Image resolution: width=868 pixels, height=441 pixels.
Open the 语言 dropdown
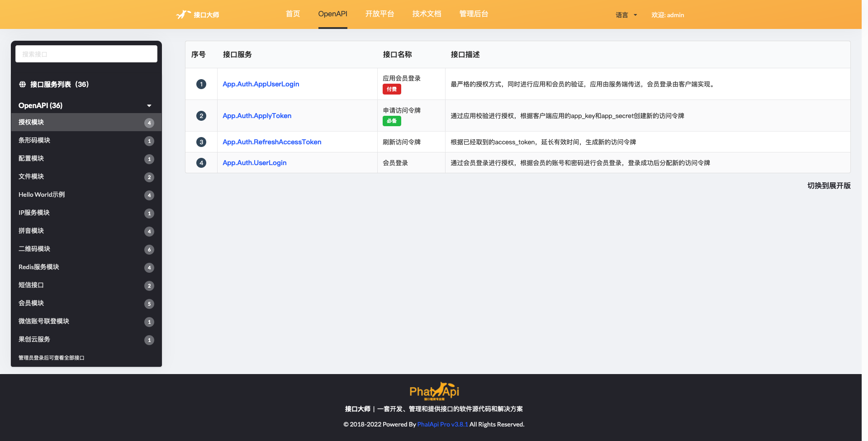pyautogui.click(x=626, y=14)
